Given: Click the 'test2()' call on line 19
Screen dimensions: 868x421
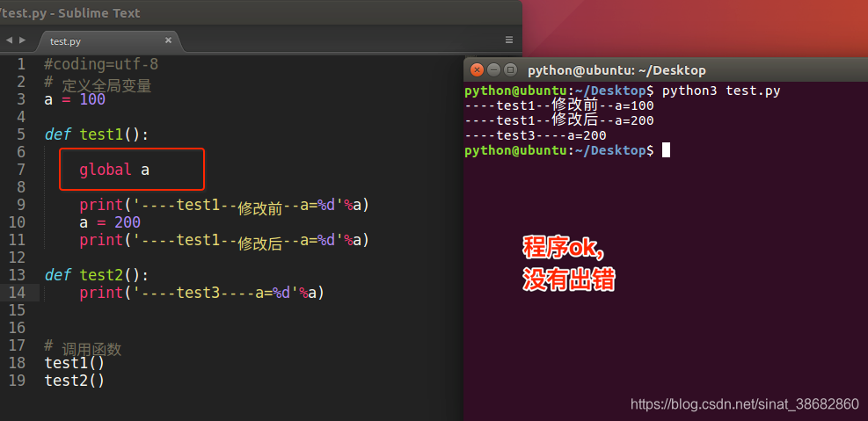Looking at the screenshot, I should (74, 381).
